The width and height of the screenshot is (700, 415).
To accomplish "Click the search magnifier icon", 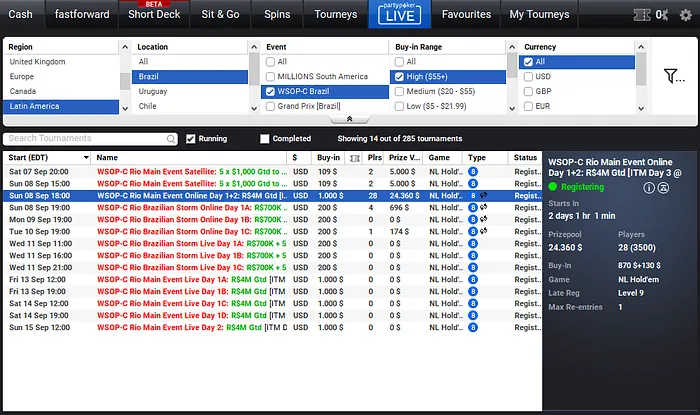I will pos(171,139).
